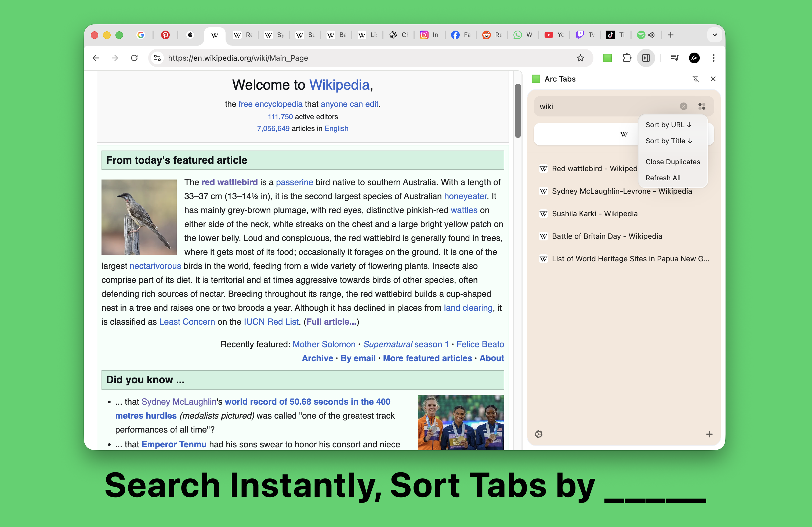This screenshot has height=527, width=812.
Task: Toggle the four-dot options menu icon
Action: [702, 106]
